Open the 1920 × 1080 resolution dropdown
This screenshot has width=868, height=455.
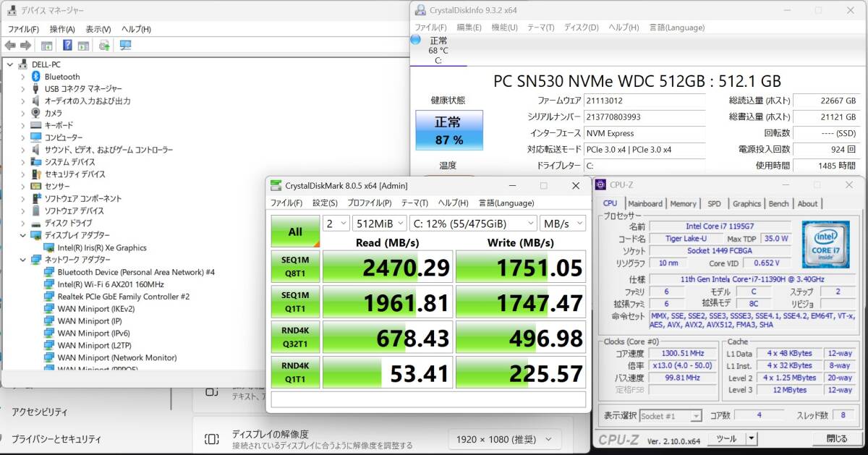tap(504, 439)
